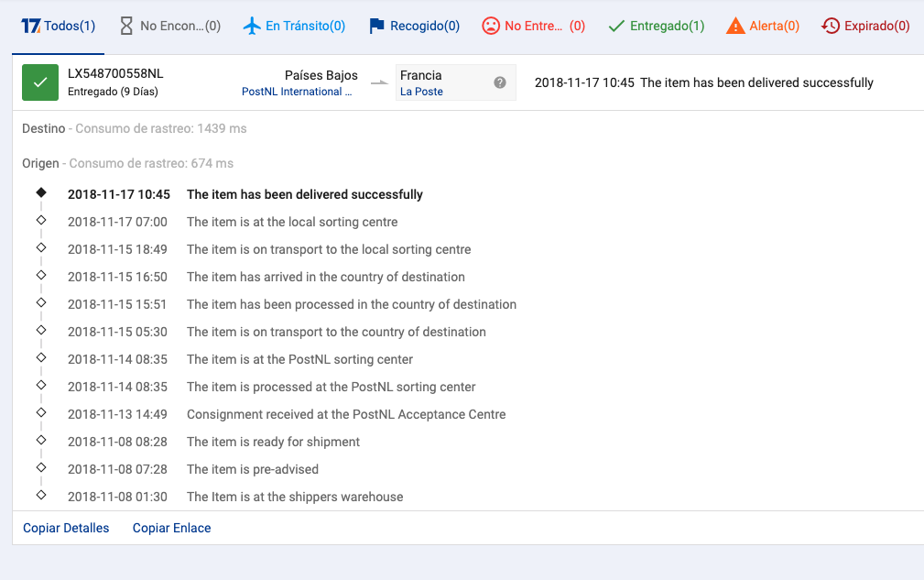This screenshot has height=580, width=924.
Task: Click the Destino tracking section label
Action: pyautogui.click(x=44, y=128)
